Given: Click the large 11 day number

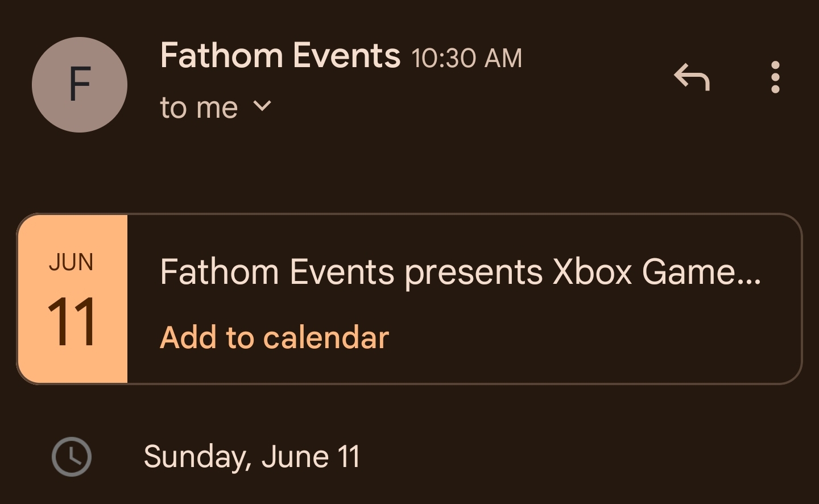Looking at the screenshot, I should pos(71,322).
